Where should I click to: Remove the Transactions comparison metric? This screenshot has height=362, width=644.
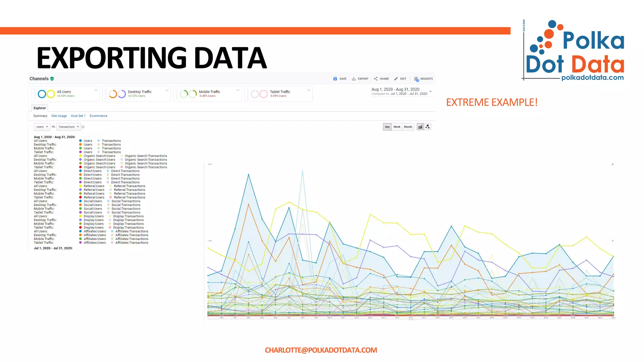[83, 127]
